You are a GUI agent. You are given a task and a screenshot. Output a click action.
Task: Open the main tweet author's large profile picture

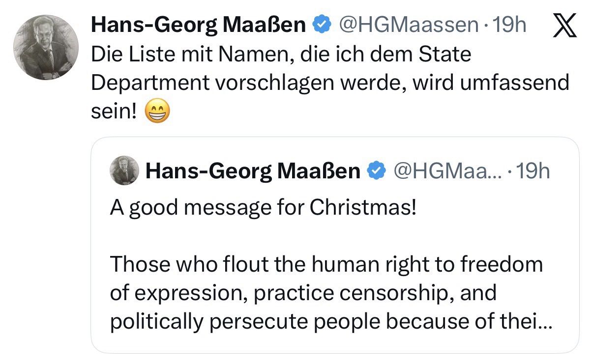45,47
